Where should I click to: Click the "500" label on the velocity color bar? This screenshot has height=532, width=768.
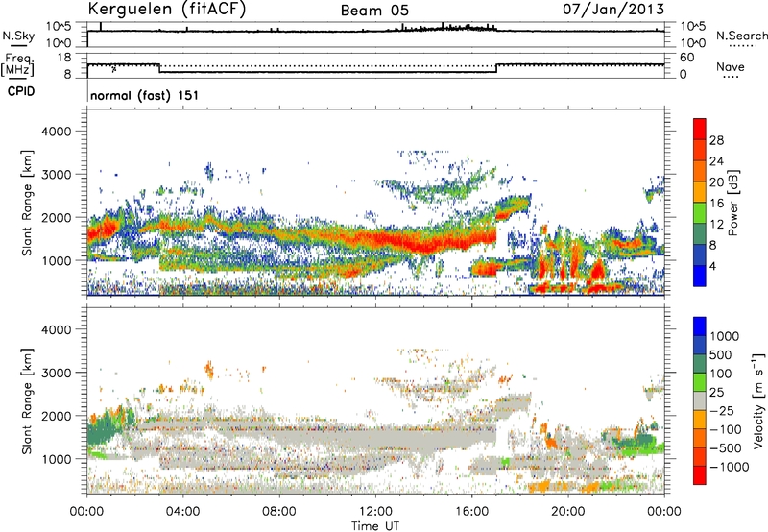coord(721,355)
